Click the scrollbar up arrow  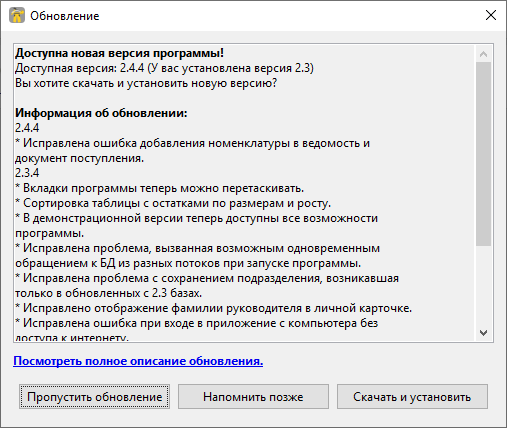(483, 54)
